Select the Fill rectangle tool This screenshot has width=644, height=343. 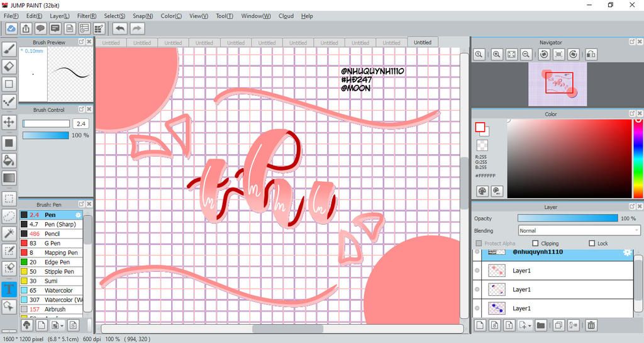(9, 143)
